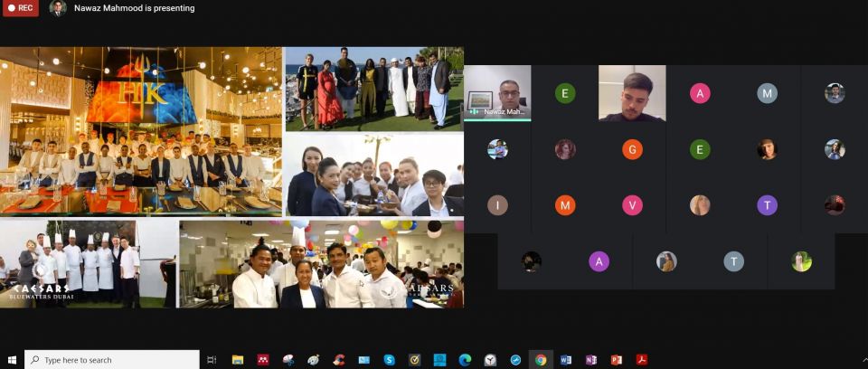This screenshot has width=868, height=369.
Task: Open Adobe Acrobat from the taskbar
Action: [x=642, y=359]
